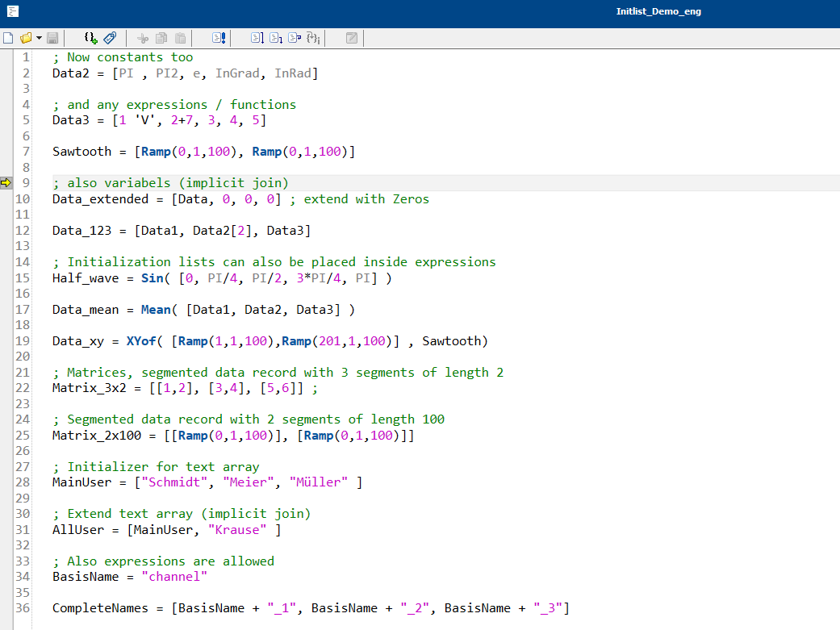Click the "_3" string on line 36
The width and height of the screenshot is (840, 630).
548,608
